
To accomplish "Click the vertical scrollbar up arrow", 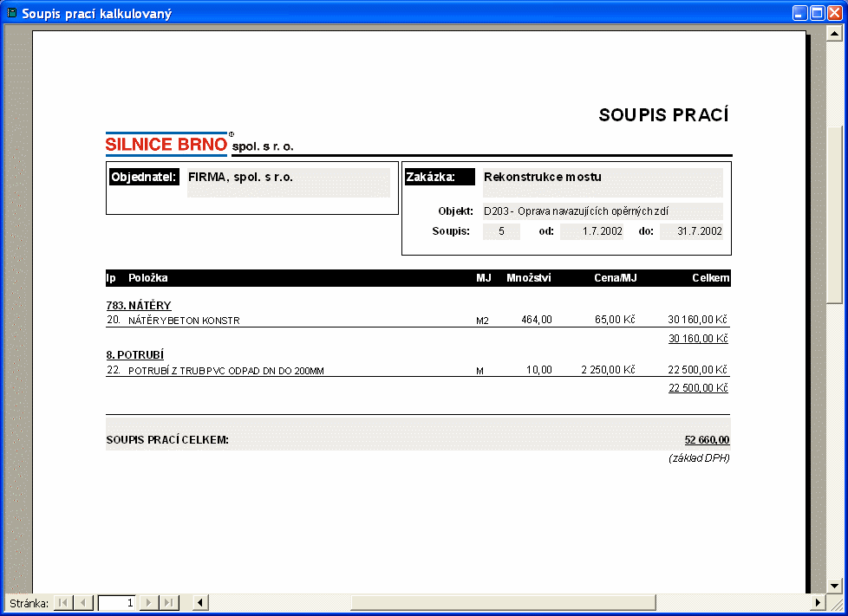I will pyautogui.click(x=834, y=32).
